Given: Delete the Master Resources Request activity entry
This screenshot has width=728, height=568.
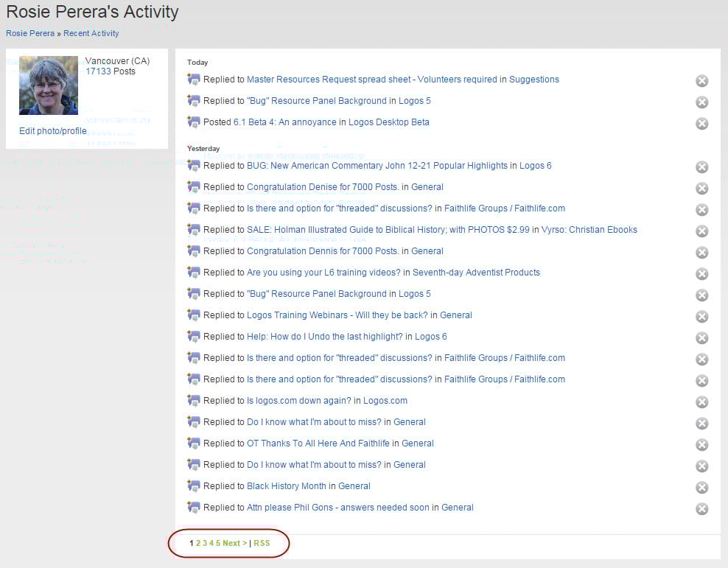Looking at the screenshot, I should [701, 81].
